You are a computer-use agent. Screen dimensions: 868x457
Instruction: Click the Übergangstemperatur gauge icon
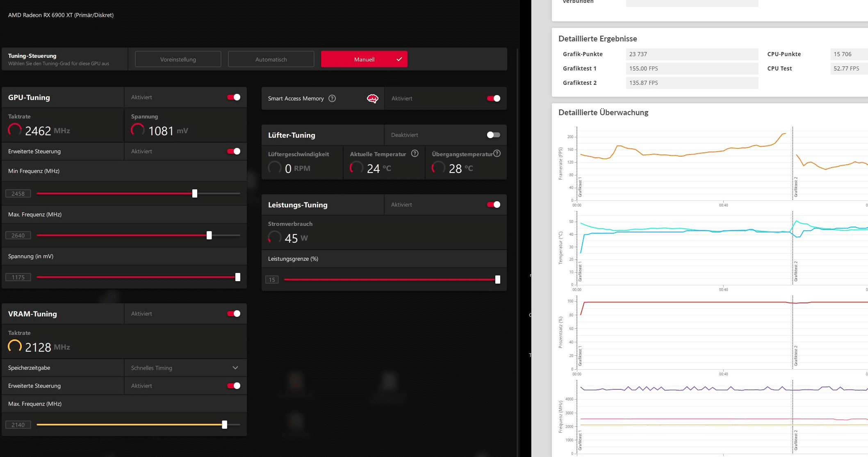tap(438, 168)
